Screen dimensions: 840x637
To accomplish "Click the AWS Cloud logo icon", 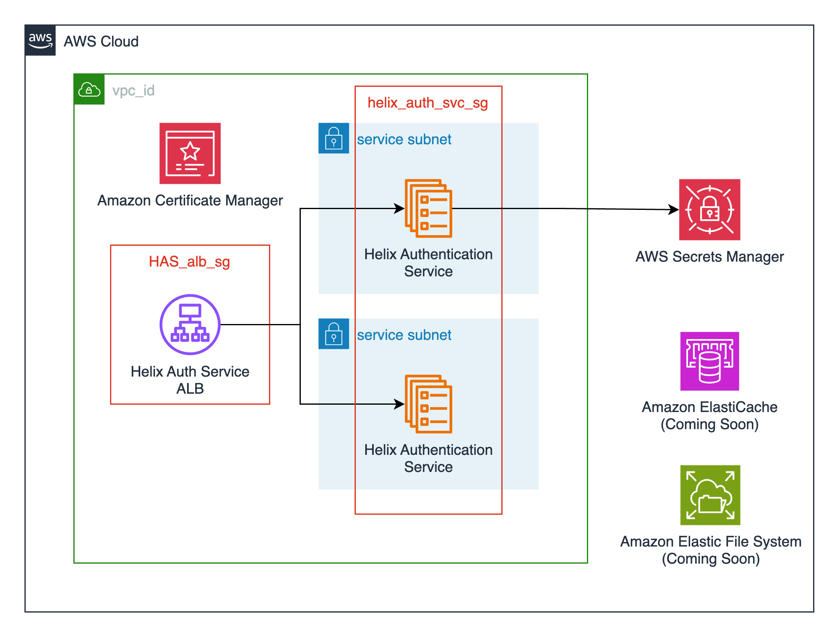I will [x=40, y=40].
